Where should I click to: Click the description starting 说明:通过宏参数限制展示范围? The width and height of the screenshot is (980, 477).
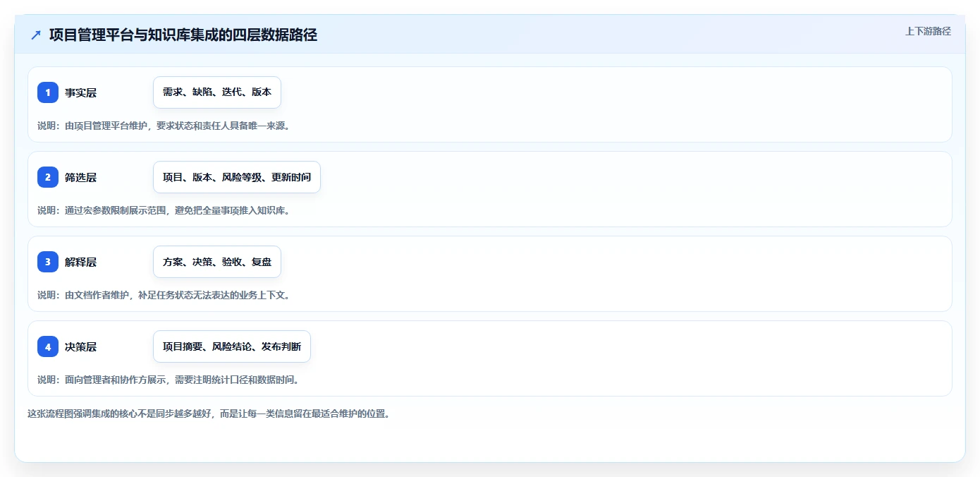tap(164, 210)
